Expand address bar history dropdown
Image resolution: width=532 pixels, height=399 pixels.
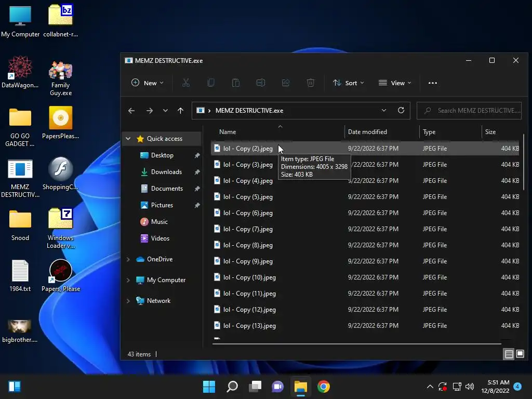pyautogui.click(x=384, y=110)
